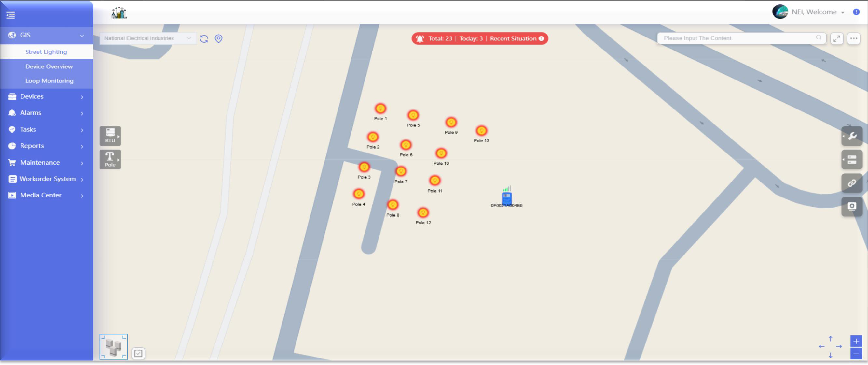Image resolution: width=868 pixels, height=365 pixels.
Task: Open the more options ellipsis button
Action: click(853, 38)
